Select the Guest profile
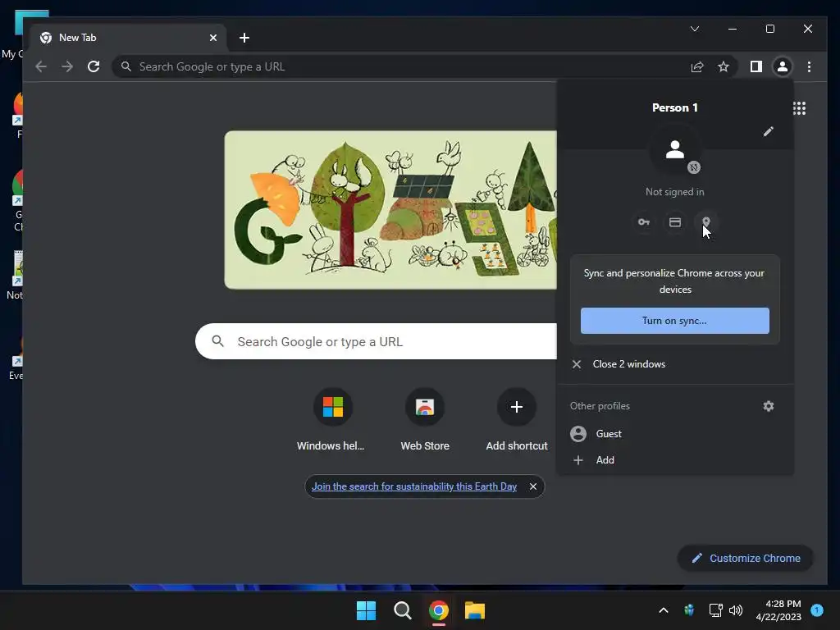The width and height of the screenshot is (840, 630). 675,433
